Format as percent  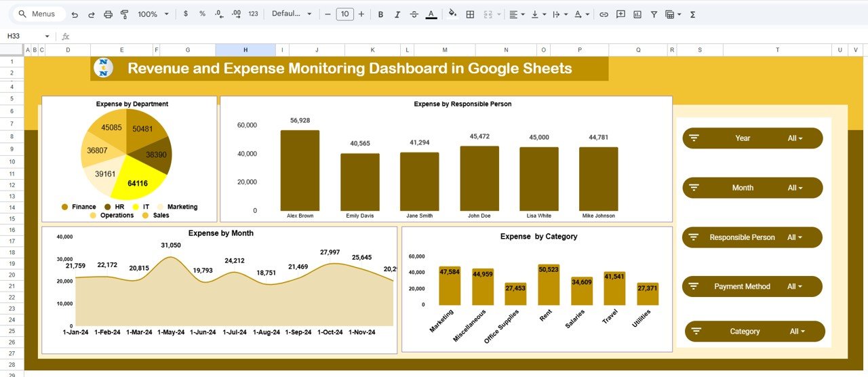click(202, 14)
